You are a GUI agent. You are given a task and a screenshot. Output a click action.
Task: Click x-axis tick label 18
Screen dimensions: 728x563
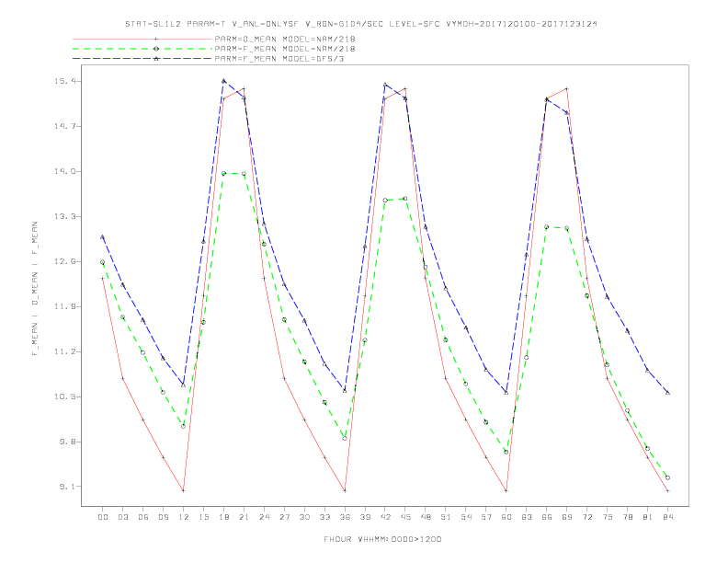(223, 517)
